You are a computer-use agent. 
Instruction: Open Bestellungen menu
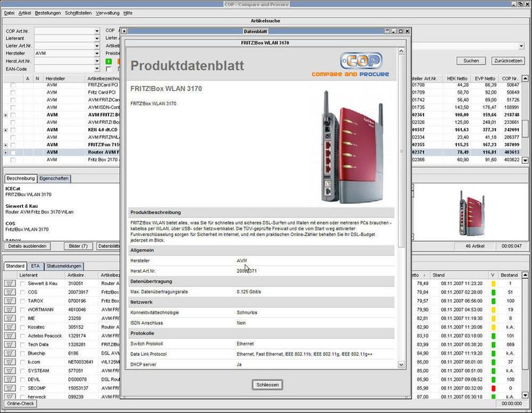48,13
